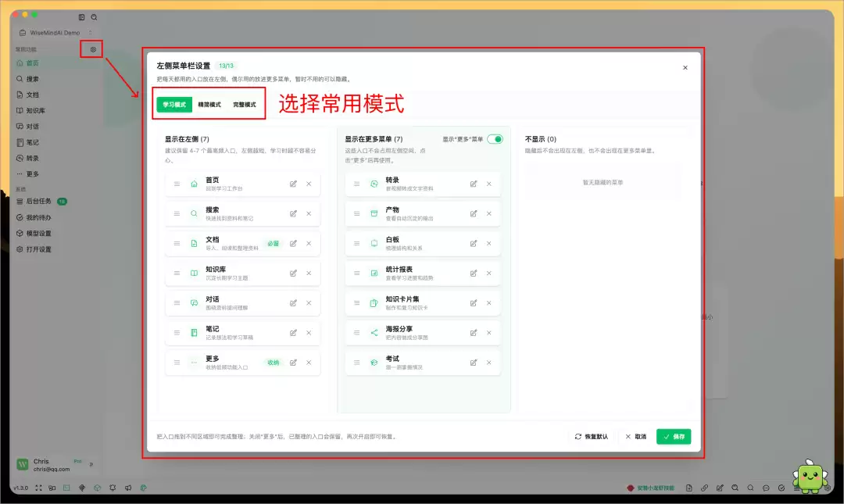The height and width of the screenshot is (504, 844).
Task: Click edit pencil icon for 首页 entry
Action: coord(293,184)
